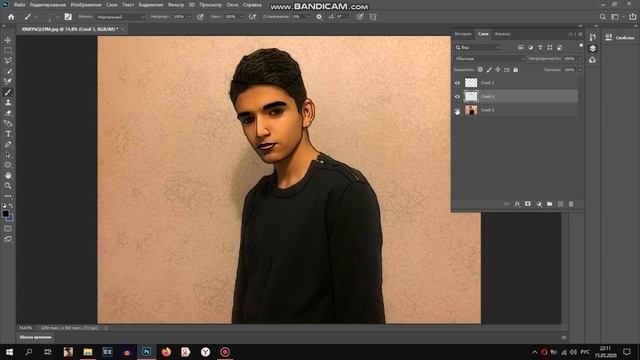
Task: Open the Изображение menu
Action: (86, 5)
